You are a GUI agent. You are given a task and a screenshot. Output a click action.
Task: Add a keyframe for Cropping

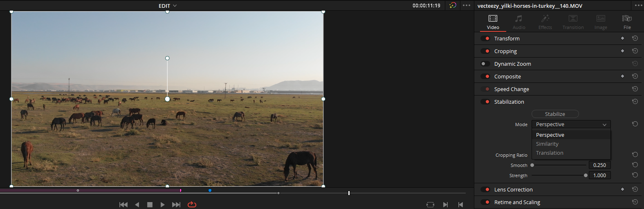622,51
